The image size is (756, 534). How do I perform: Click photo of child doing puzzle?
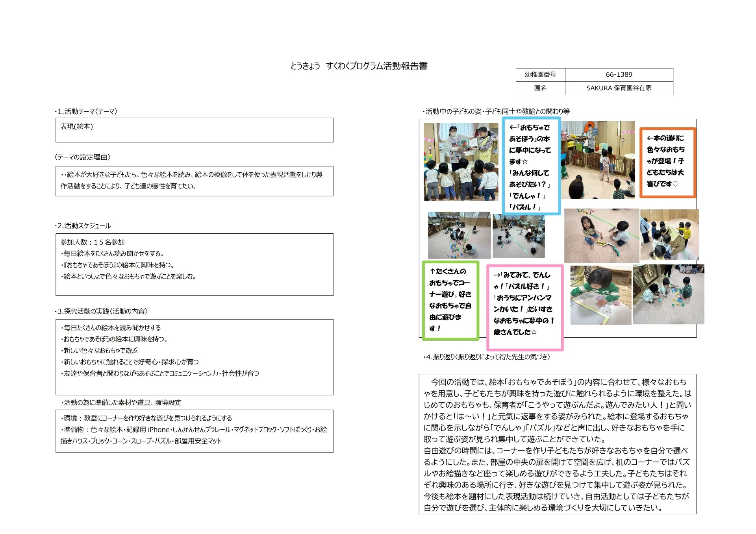(x=600, y=295)
